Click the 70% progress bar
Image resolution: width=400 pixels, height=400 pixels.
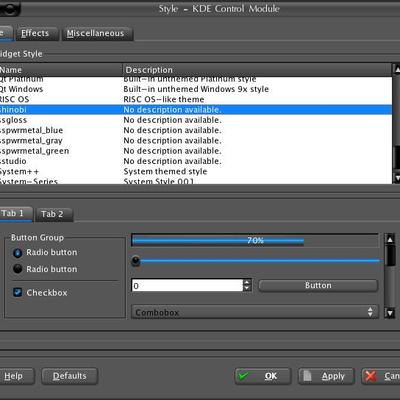pyautogui.click(x=255, y=240)
